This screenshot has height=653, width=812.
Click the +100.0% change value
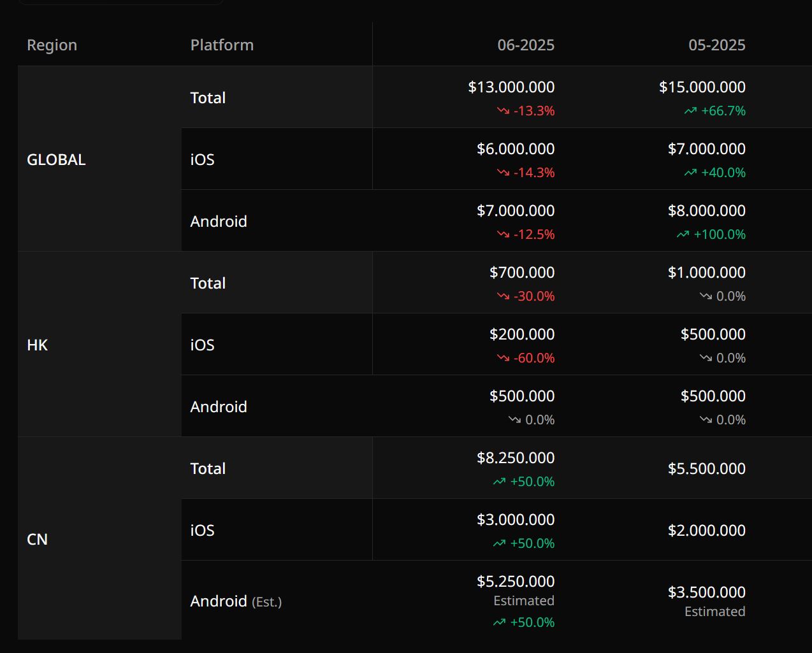720,234
